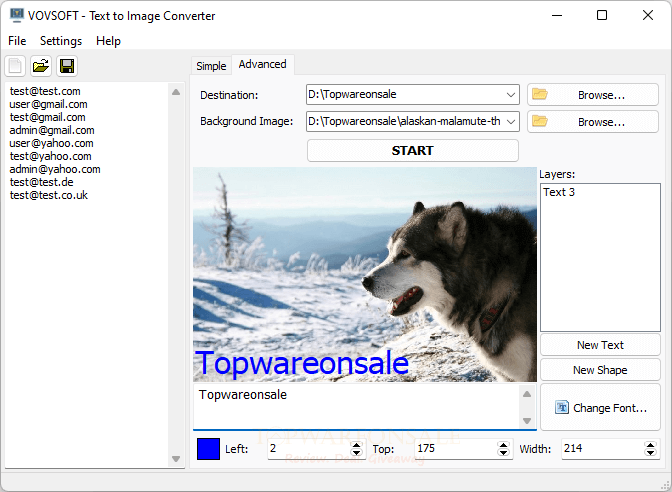Click the VOVSOFT app icon in title bar

pos(17,15)
